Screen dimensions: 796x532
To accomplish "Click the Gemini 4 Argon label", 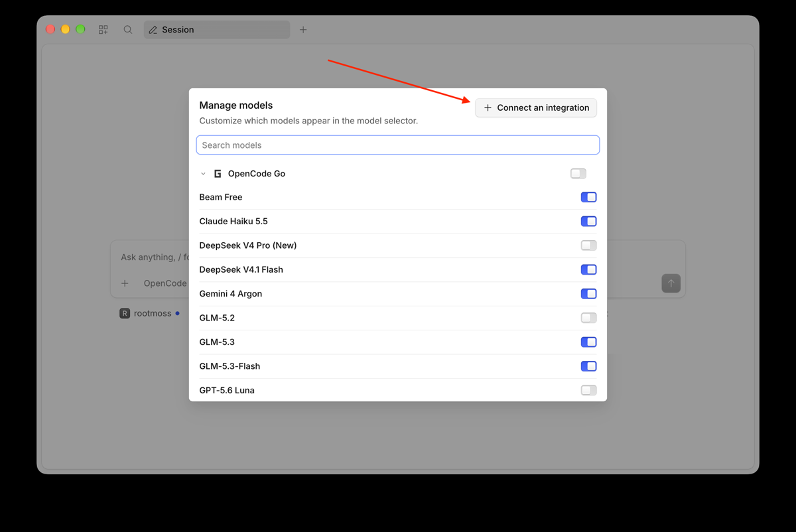I will tap(231, 294).
